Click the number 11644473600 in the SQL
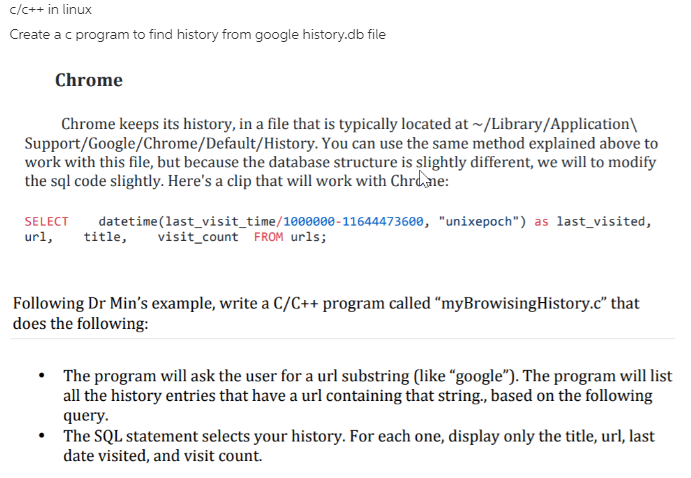This screenshot has height=478, width=691. point(383,221)
